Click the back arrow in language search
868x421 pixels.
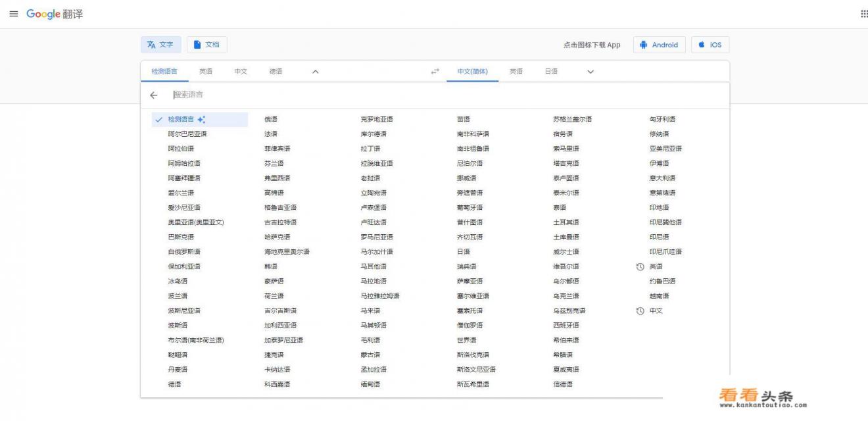(154, 95)
